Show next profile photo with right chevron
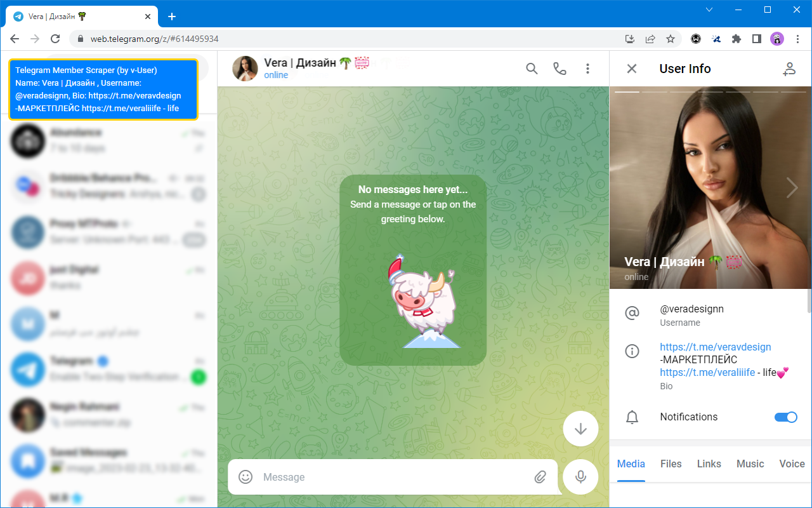The image size is (812, 508). point(792,187)
